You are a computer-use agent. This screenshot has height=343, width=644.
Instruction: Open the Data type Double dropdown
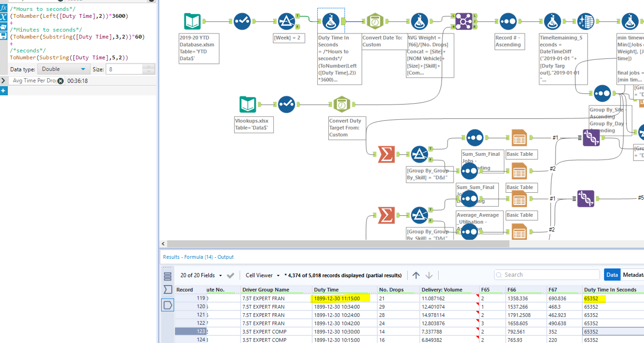coord(63,69)
